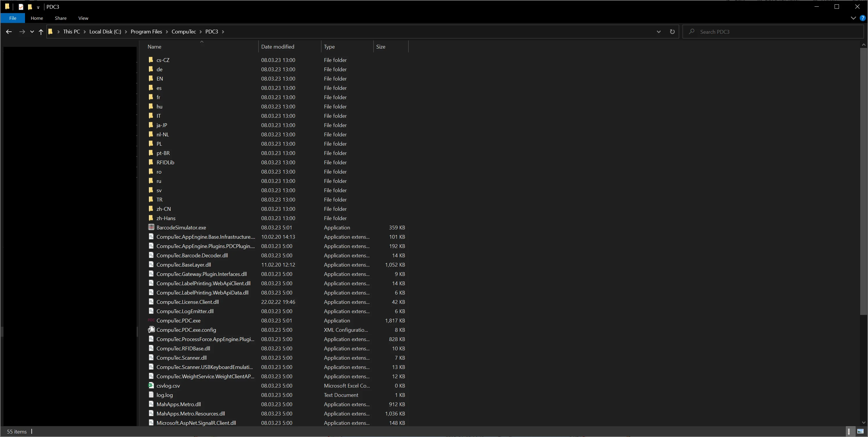Image resolution: width=868 pixels, height=437 pixels.
Task: Refresh the PDC3 folder view
Action: (x=672, y=31)
